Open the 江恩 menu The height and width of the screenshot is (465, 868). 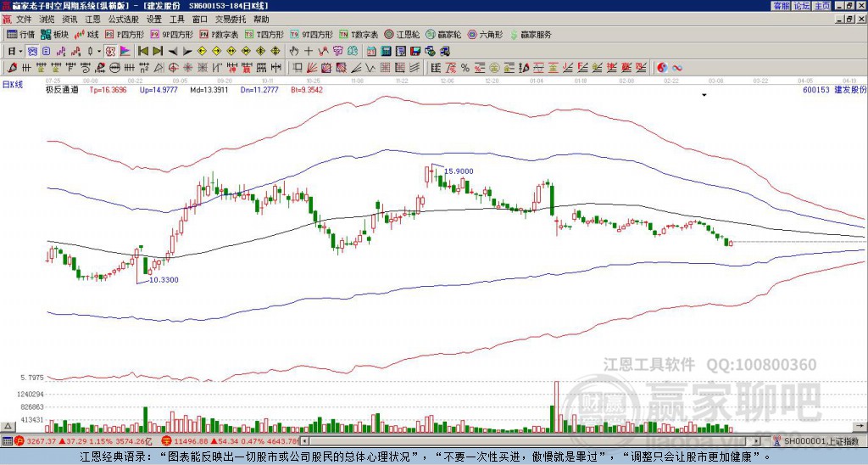(92, 20)
